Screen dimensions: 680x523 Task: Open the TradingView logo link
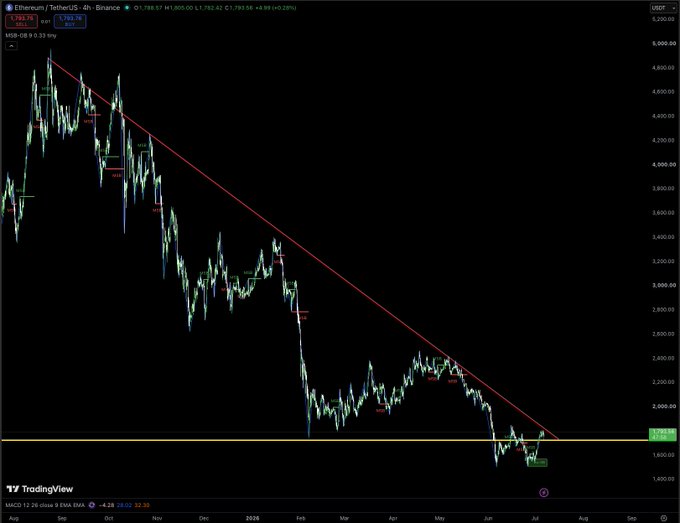(40, 489)
